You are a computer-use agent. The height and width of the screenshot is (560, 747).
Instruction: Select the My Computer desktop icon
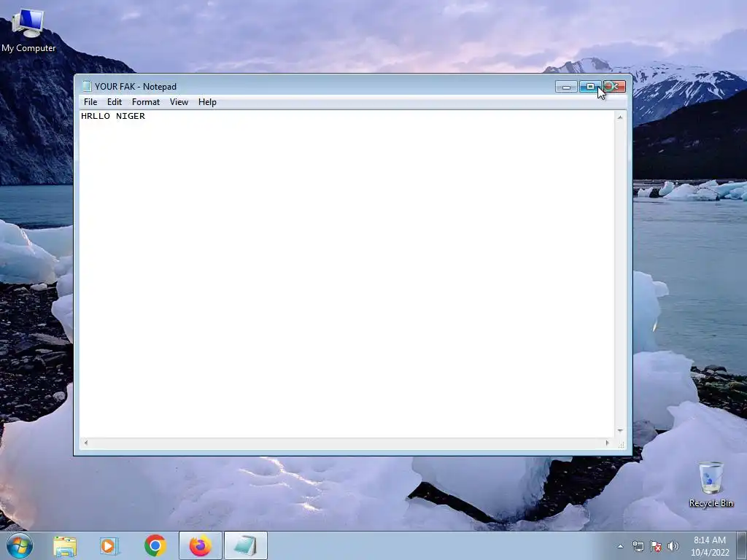(x=28, y=29)
